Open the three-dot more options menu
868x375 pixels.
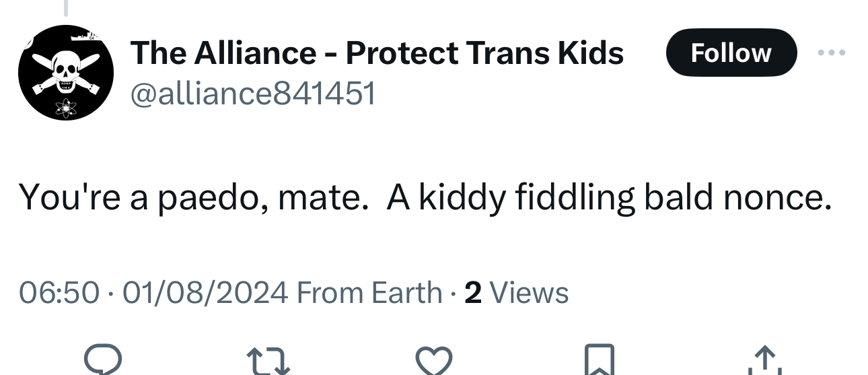(x=831, y=53)
